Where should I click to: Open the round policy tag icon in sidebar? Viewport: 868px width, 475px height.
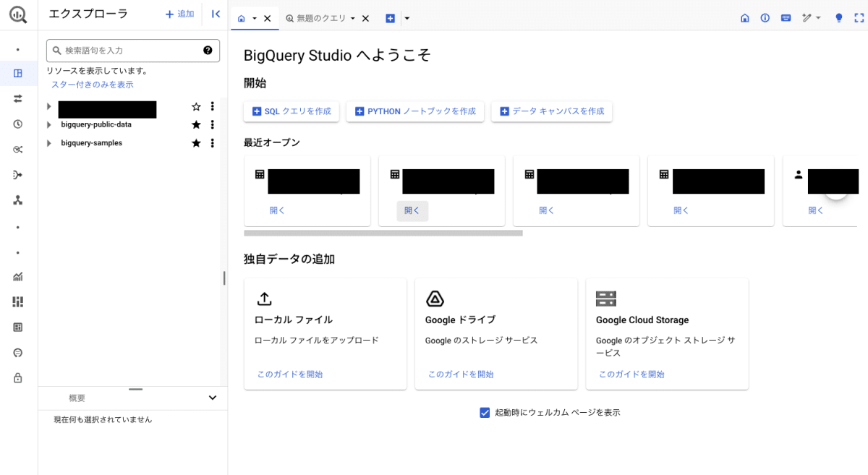(18, 352)
